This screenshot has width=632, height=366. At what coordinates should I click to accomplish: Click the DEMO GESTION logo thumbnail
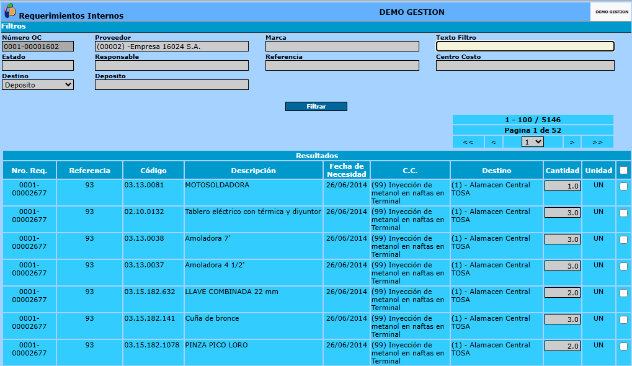(611, 12)
